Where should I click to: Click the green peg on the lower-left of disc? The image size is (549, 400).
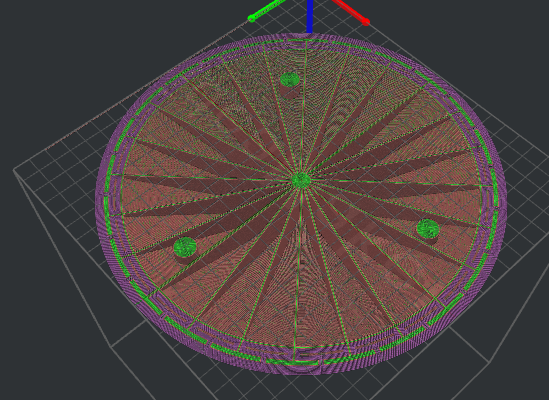[x=185, y=247]
